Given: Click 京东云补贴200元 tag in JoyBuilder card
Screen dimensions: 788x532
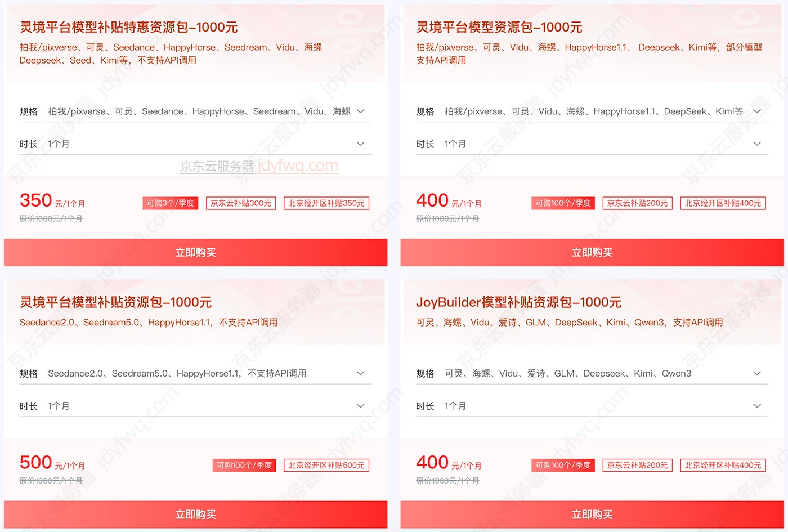Looking at the screenshot, I should pyautogui.click(x=638, y=466).
